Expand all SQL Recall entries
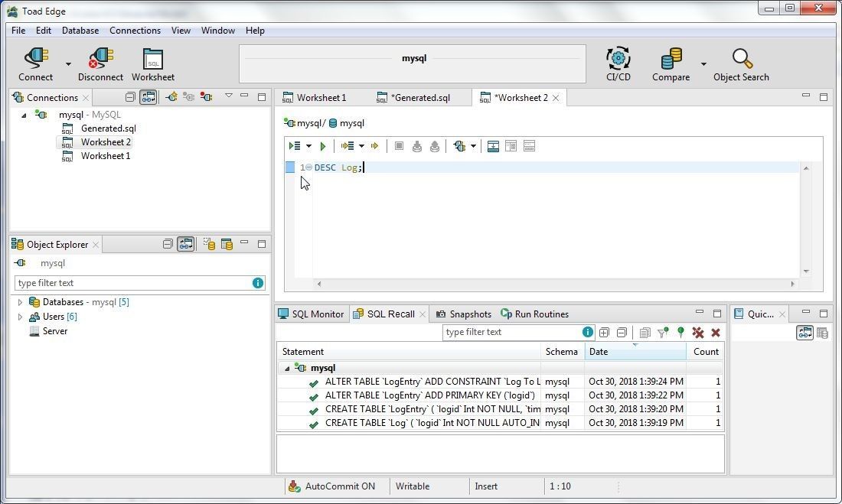Screen dimensions: 842x504 604,333
